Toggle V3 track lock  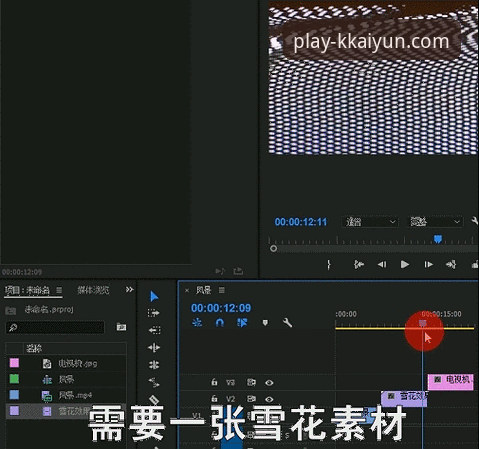(214, 382)
